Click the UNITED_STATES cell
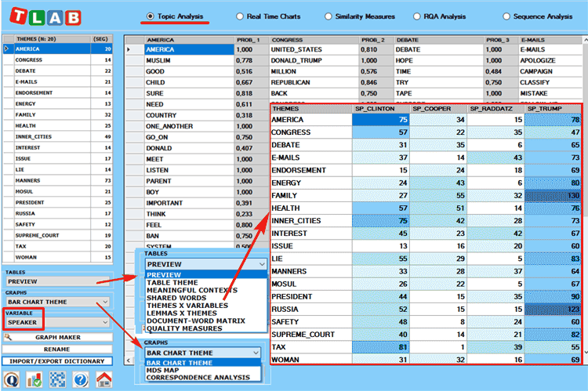Viewport: 588px width, 391px height. coord(314,49)
